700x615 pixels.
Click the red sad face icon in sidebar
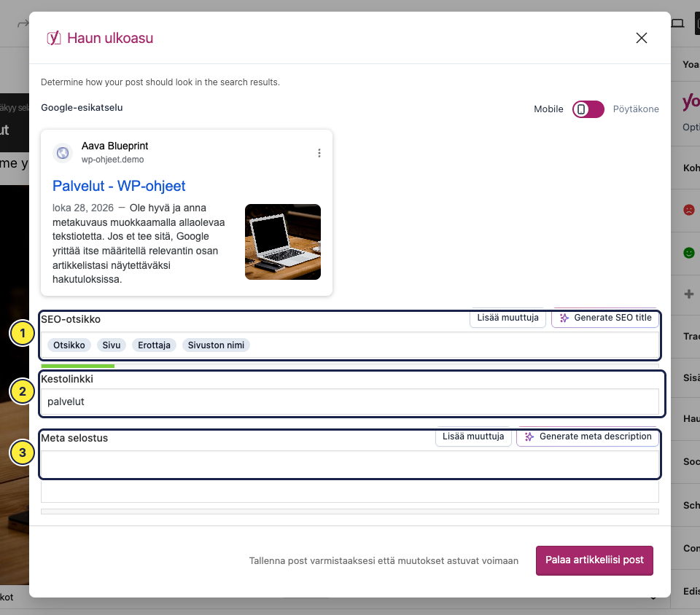689,210
